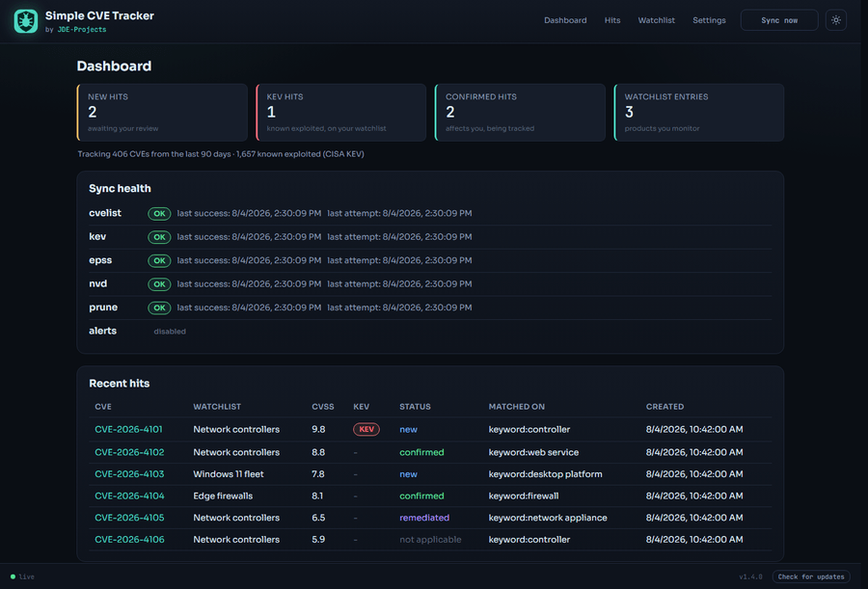Open the CVE-2026-4106 link
Viewport: 868px width, 589px height.
[x=129, y=539]
